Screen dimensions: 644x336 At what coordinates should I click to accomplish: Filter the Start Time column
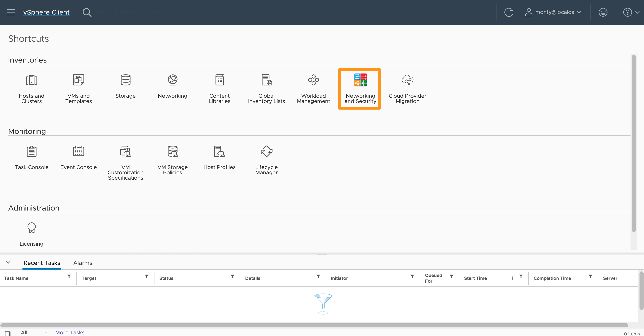click(521, 276)
